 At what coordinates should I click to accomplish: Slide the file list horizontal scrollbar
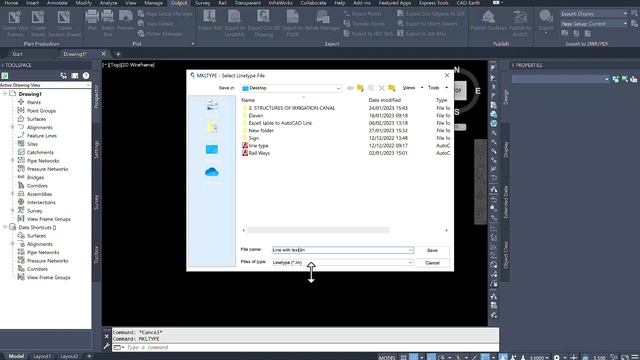[x=318, y=230]
